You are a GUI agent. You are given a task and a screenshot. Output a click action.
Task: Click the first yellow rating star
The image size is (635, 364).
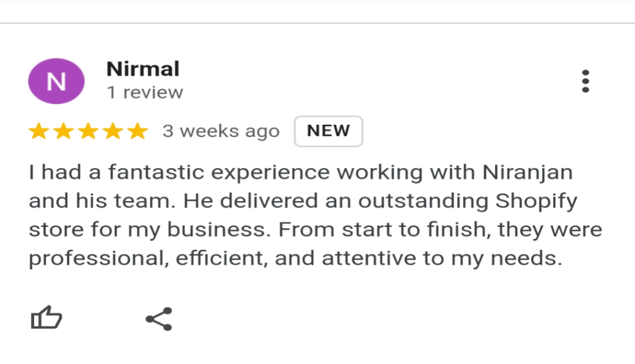(x=39, y=131)
